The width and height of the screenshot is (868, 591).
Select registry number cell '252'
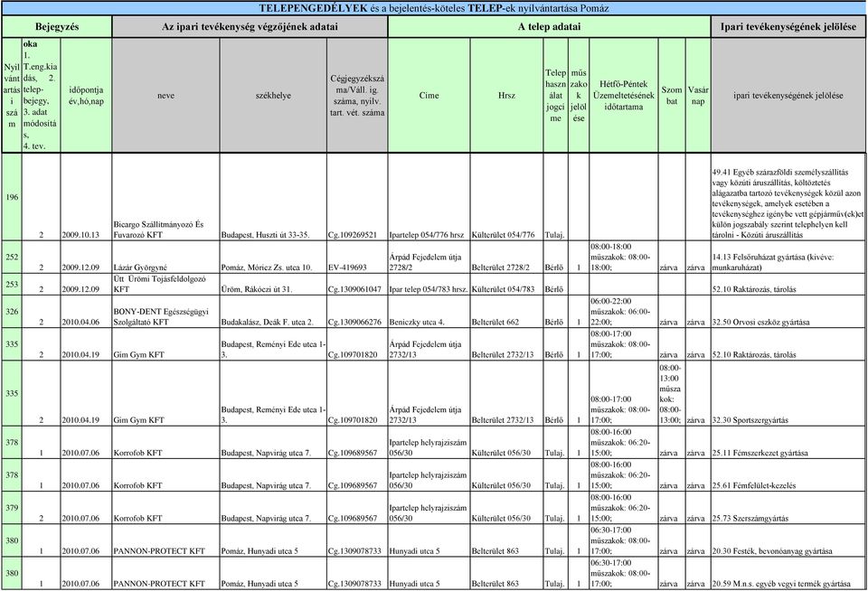[12, 257]
